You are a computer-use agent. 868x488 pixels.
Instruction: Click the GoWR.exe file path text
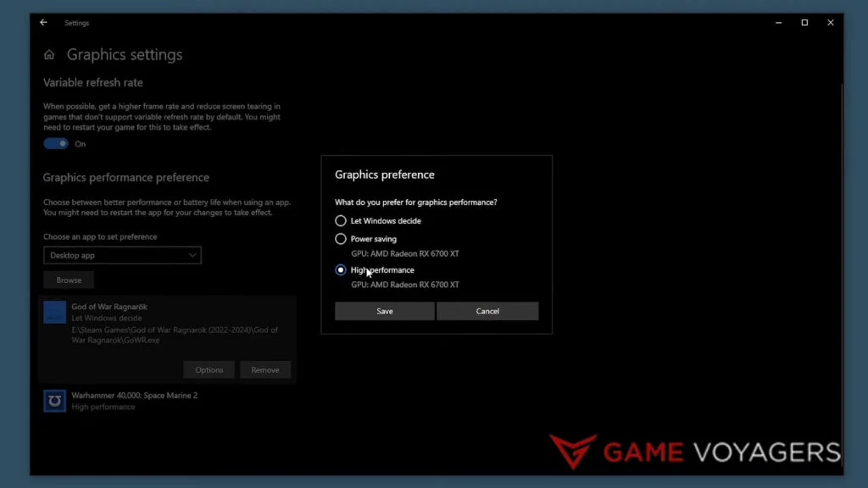click(175, 335)
